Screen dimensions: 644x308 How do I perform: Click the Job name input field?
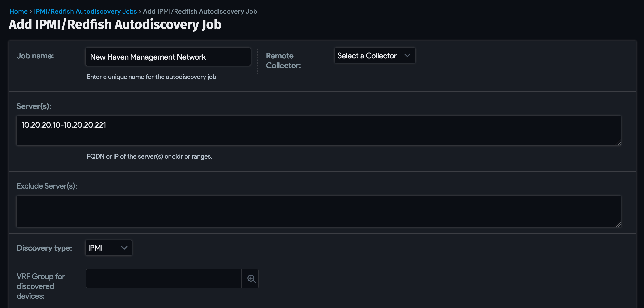pyautogui.click(x=168, y=57)
